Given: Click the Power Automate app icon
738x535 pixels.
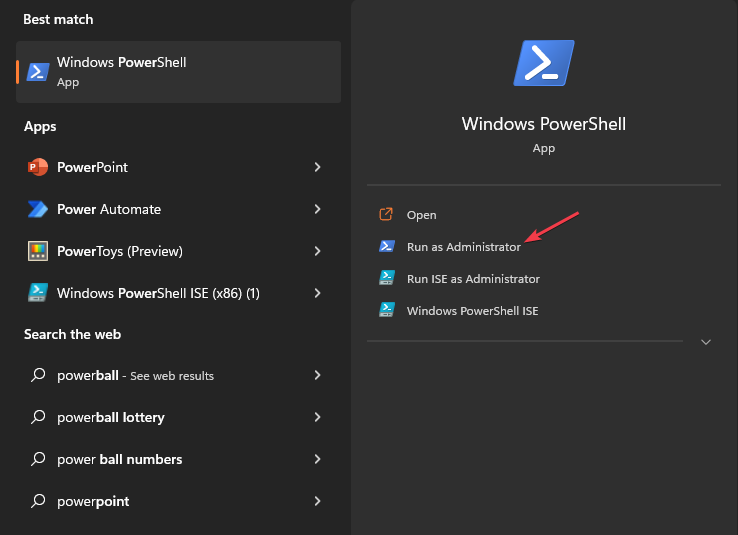Looking at the screenshot, I should pyautogui.click(x=38, y=209).
